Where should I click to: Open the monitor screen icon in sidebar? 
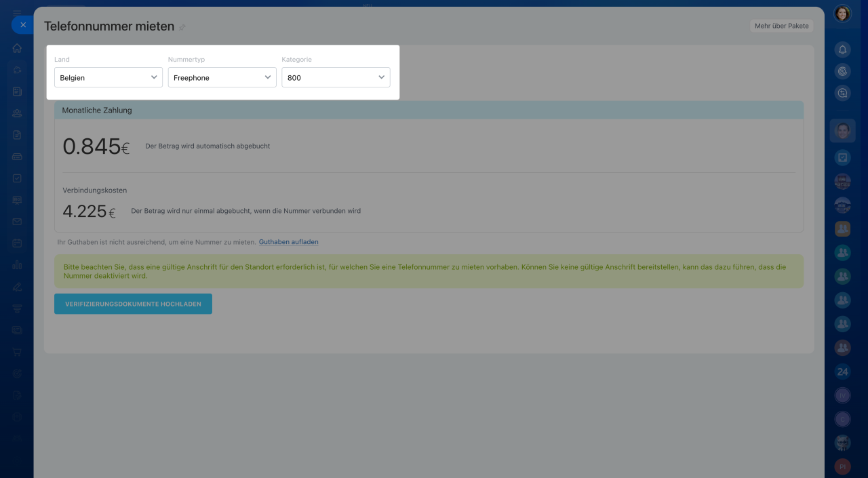click(x=17, y=200)
